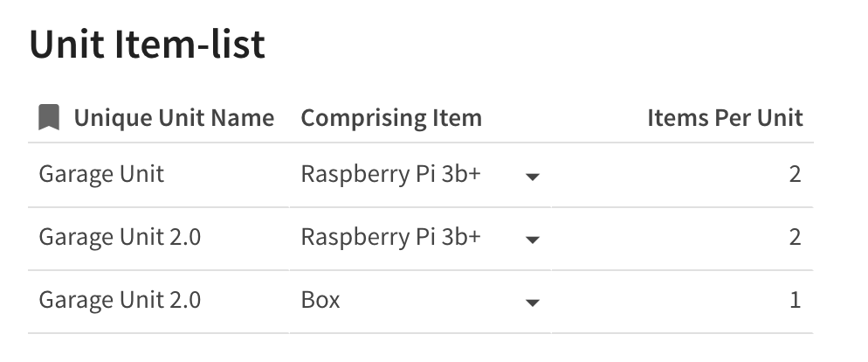Click quantity 2 in Garage Unit 2.0 row
Screen dimensions: 868x362
pos(794,236)
